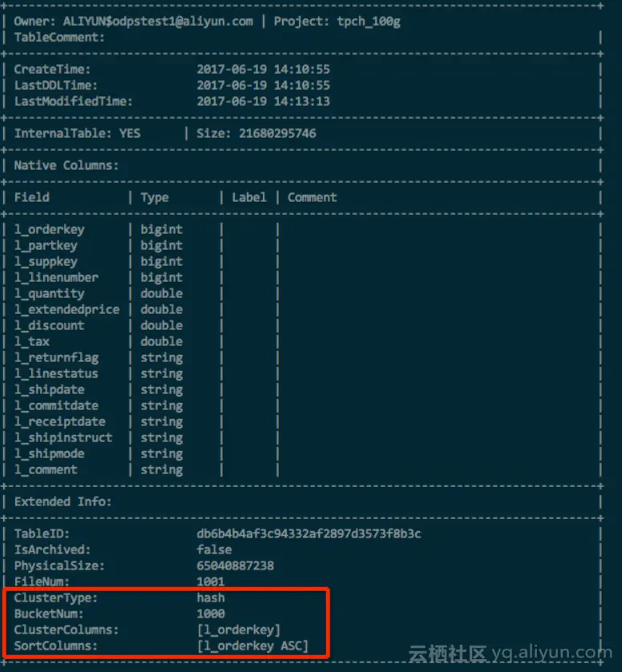Select PhysicalSize value 65040887238
This screenshot has width=622, height=672.
[235, 565]
